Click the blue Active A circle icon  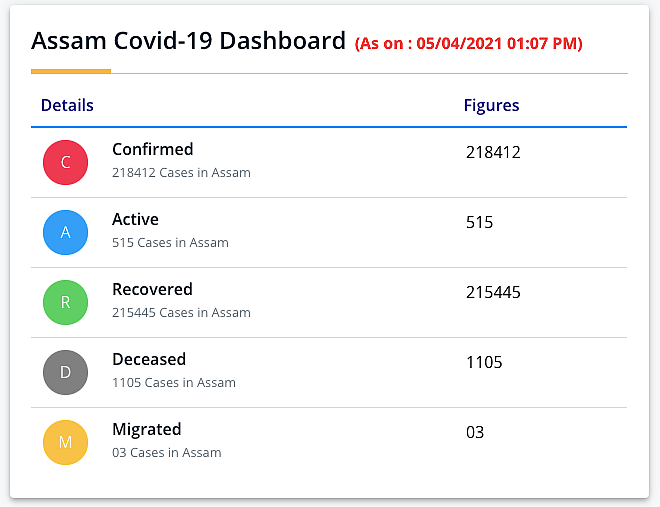coord(65,232)
